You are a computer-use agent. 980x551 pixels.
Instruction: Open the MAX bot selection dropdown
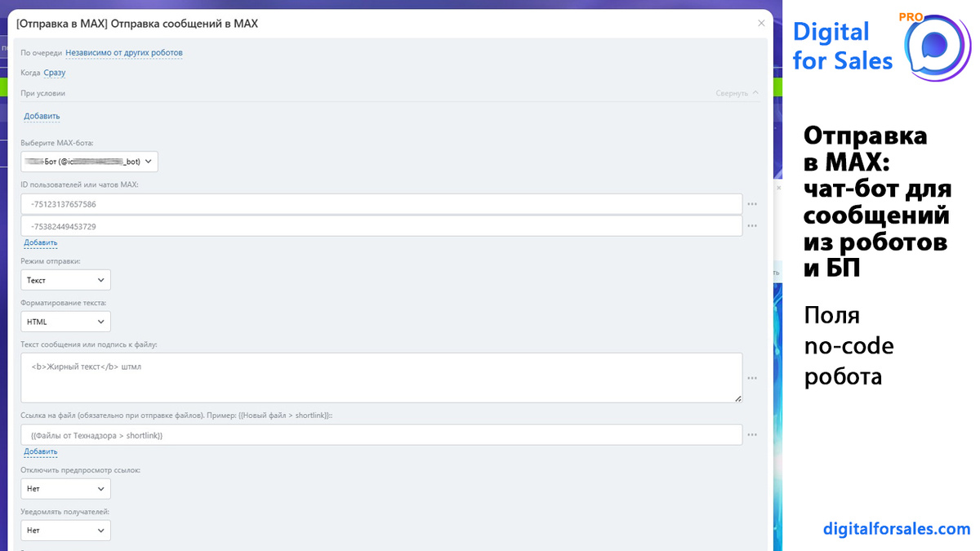pos(89,162)
